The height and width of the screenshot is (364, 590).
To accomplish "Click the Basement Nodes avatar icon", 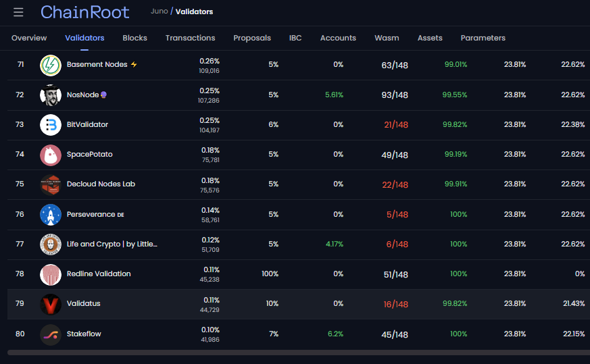I will [51, 65].
